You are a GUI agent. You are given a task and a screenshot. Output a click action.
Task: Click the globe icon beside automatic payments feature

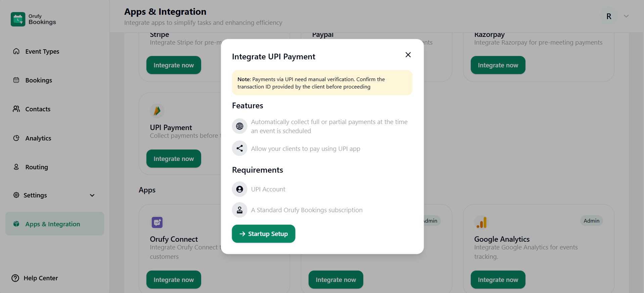[x=239, y=126]
